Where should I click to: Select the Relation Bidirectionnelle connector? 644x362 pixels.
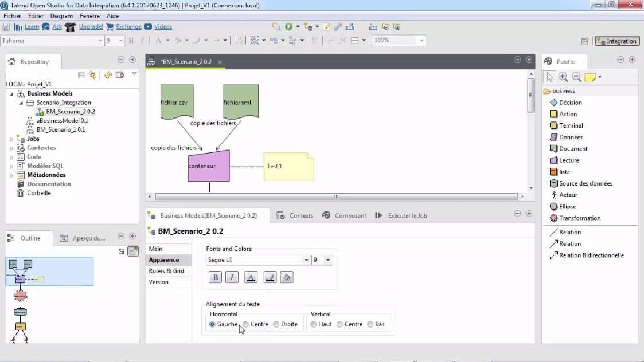point(591,255)
